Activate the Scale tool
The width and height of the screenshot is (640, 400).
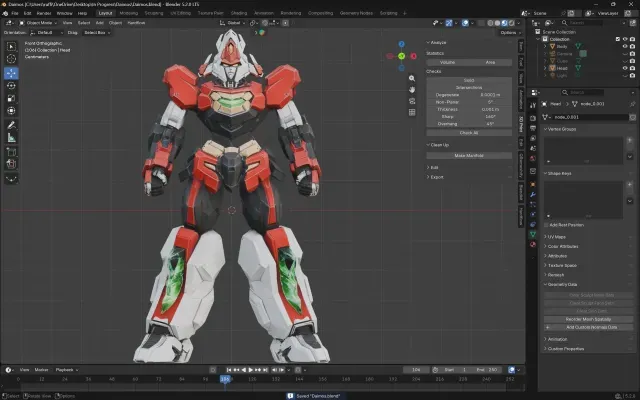point(11,98)
